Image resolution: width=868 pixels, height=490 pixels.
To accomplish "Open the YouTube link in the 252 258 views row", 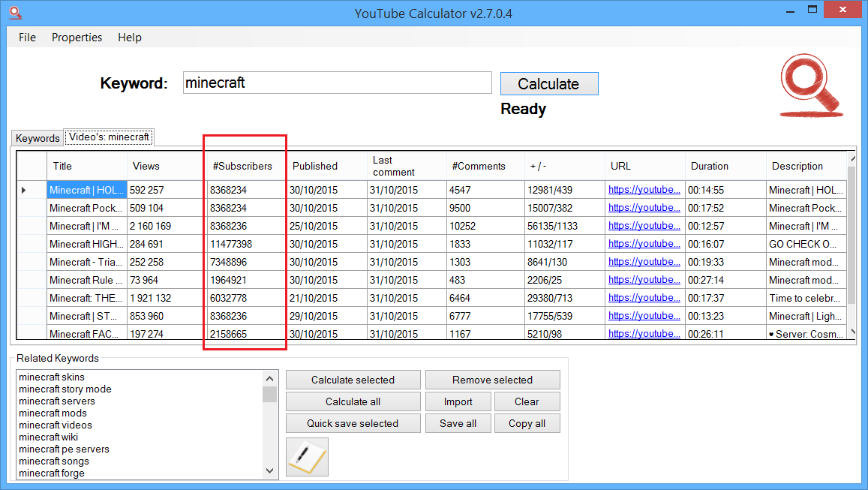I will point(644,261).
